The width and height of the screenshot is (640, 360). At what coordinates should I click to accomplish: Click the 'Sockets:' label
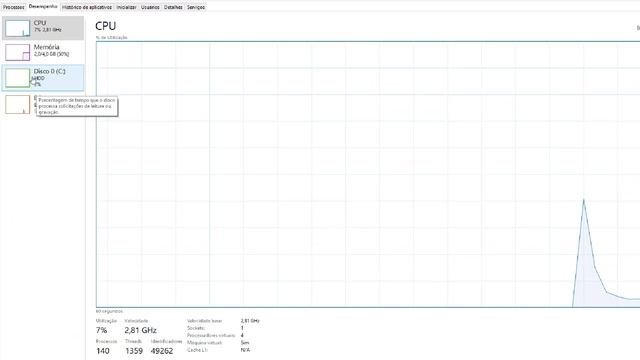tap(196, 328)
